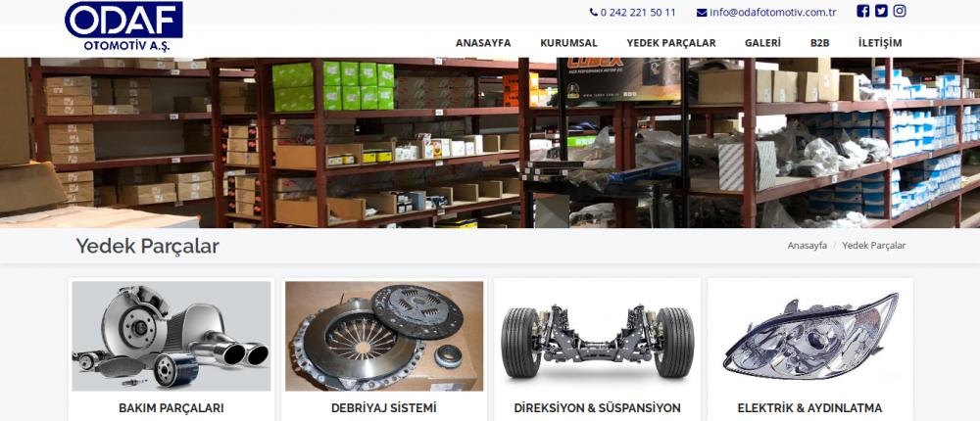The width and height of the screenshot is (980, 421).
Task: Open the Facebook icon in header
Action: (862, 11)
